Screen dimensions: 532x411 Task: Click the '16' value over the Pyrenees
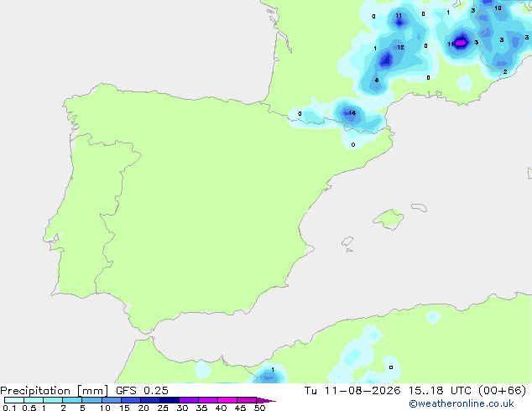(352, 112)
